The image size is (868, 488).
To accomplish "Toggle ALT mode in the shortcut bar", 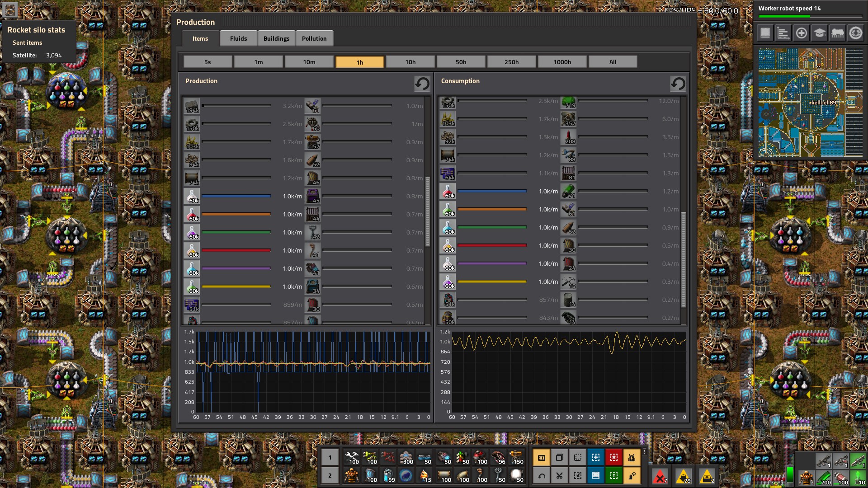I will [x=541, y=457].
